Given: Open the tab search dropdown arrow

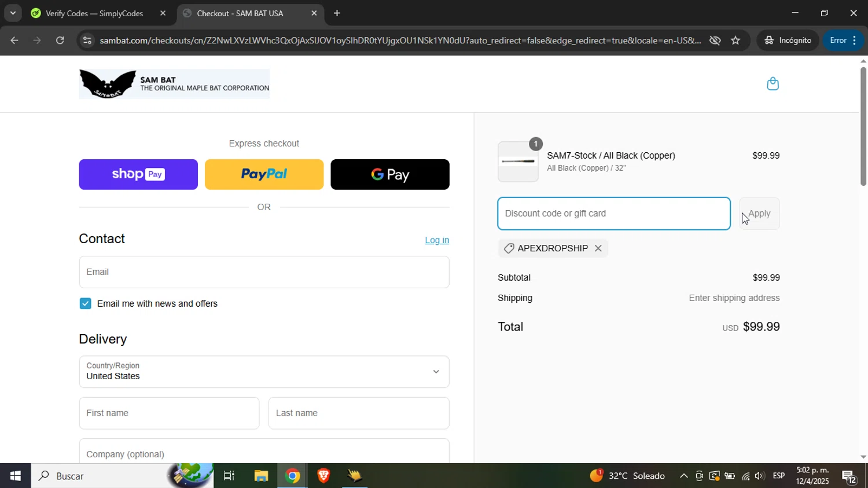Looking at the screenshot, I should [x=12, y=13].
